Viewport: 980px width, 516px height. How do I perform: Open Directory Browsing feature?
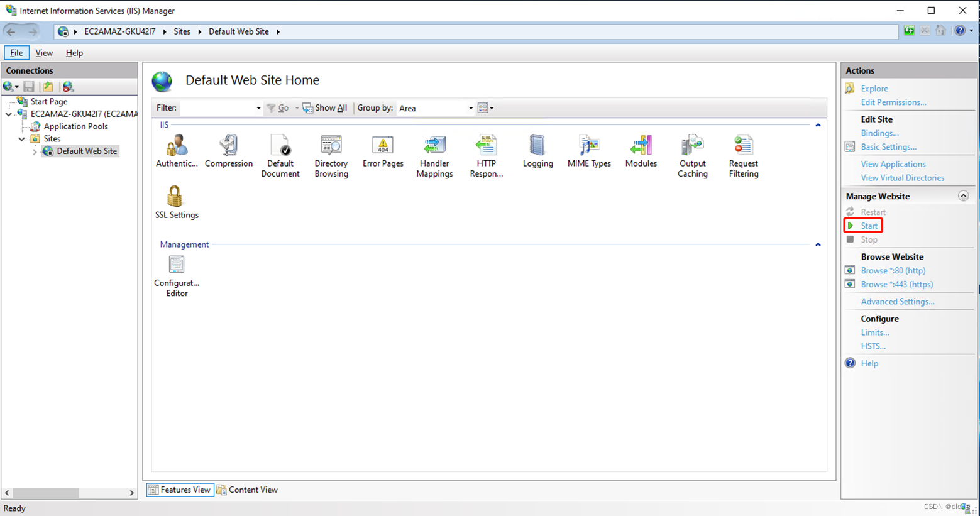331,156
